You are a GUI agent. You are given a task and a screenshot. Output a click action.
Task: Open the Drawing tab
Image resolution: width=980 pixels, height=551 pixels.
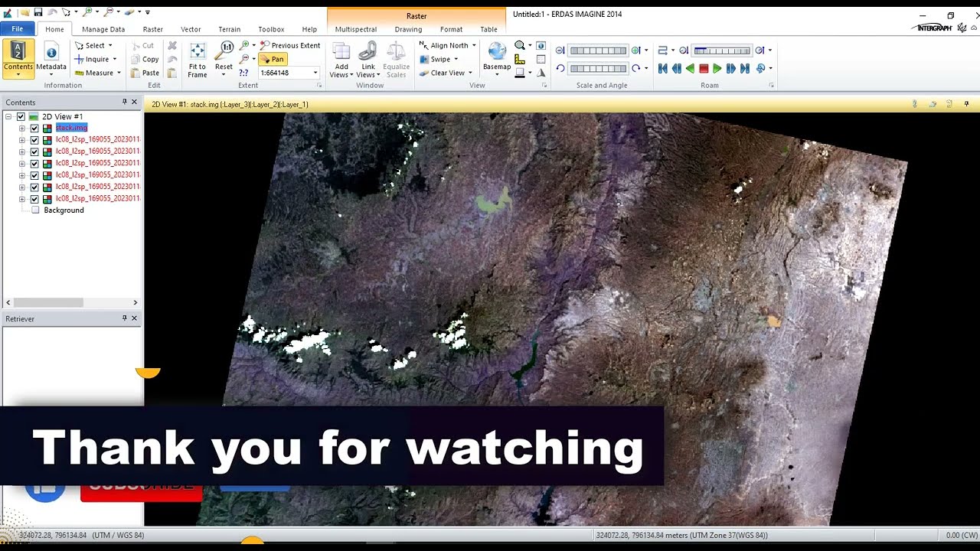408,29
